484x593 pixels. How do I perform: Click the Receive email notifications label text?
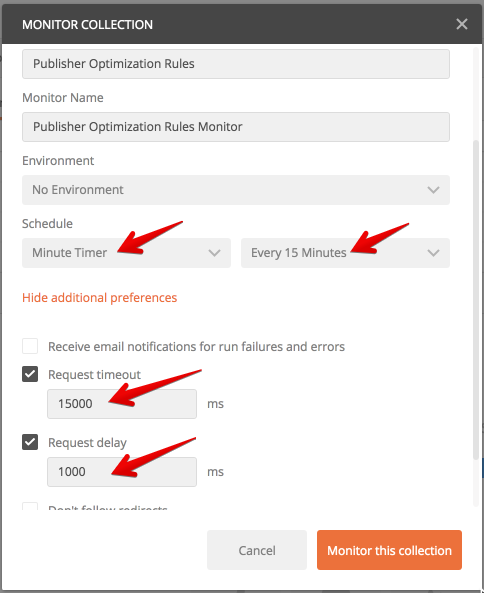pos(196,346)
